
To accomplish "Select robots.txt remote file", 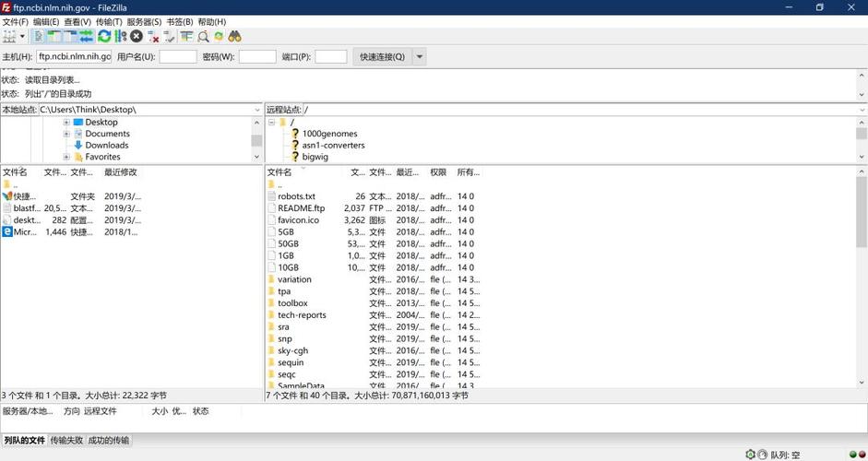I will tap(296, 196).
